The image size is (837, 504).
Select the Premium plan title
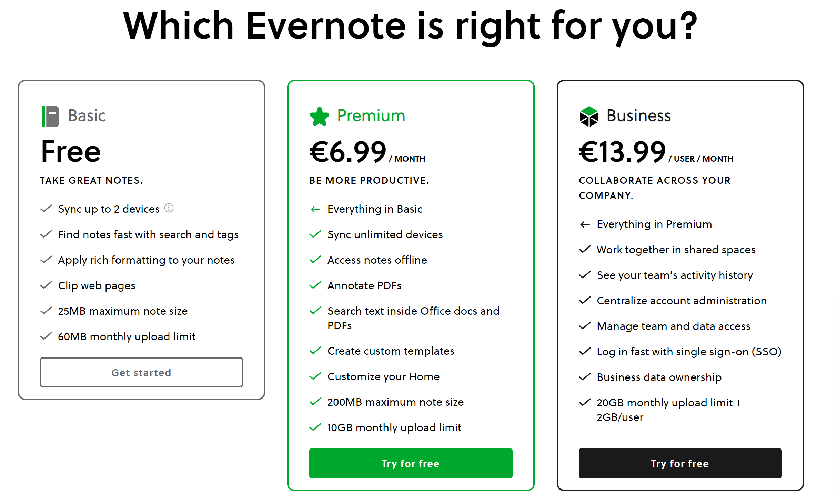(371, 116)
